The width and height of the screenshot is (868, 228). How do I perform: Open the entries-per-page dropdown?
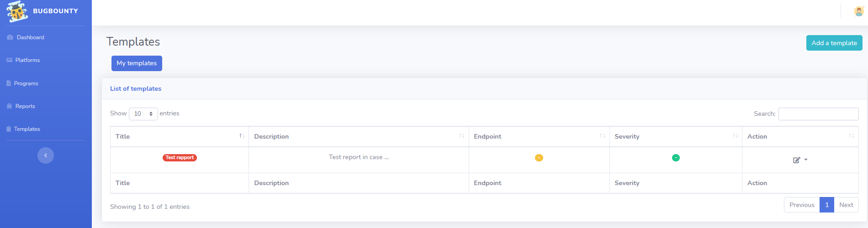point(143,114)
